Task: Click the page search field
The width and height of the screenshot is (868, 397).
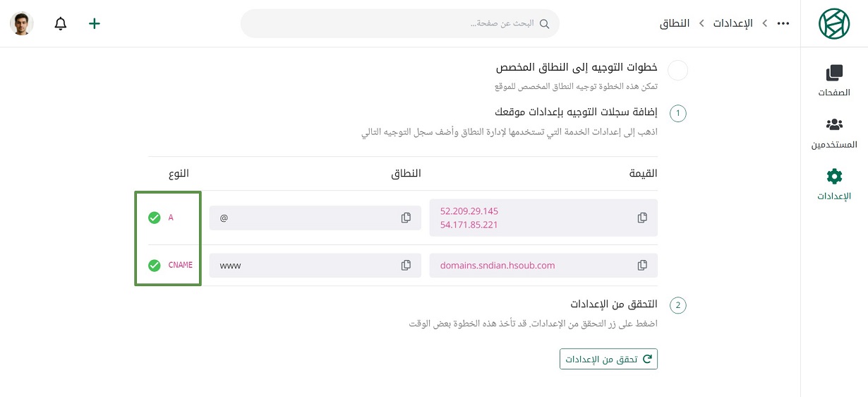Action: point(399,23)
